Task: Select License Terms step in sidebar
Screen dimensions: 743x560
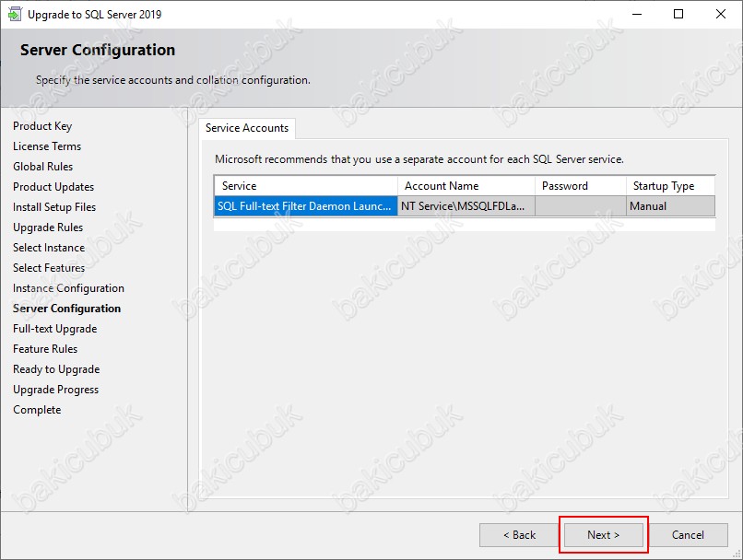Action: pos(47,146)
